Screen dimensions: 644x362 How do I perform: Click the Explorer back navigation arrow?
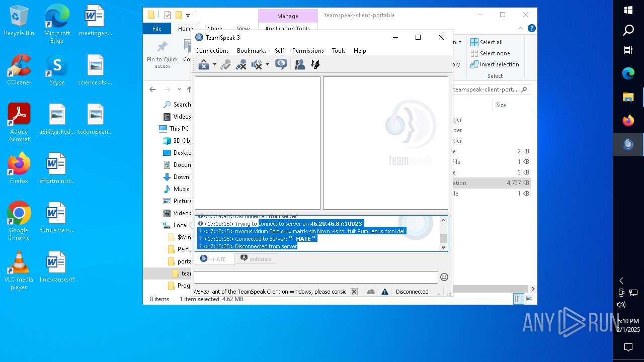coord(152,89)
